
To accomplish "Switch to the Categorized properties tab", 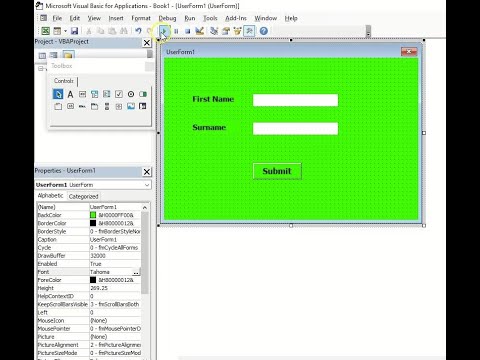I will [83, 196].
